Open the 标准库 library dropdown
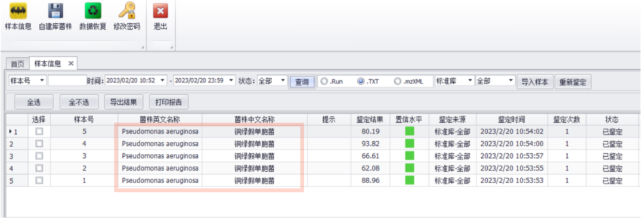This screenshot has width=644, height=220. (x=454, y=81)
